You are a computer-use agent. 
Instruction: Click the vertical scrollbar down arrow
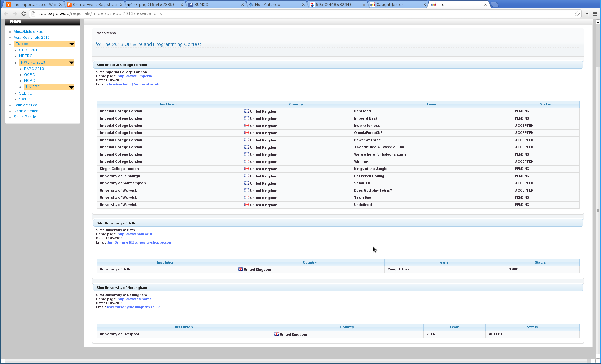(598, 356)
